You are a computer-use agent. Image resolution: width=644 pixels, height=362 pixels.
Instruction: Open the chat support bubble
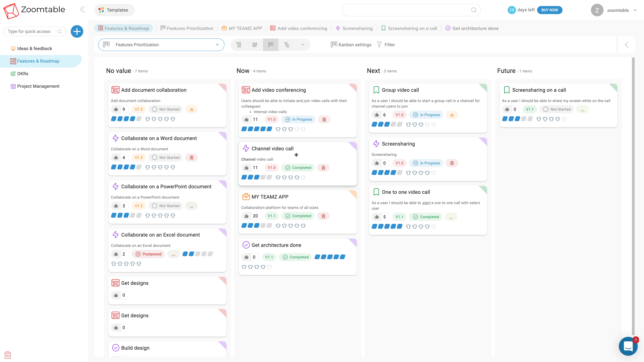click(628, 346)
